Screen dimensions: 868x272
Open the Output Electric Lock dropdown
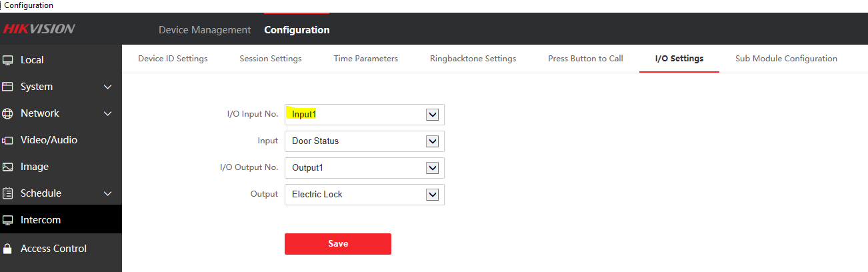click(x=432, y=195)
